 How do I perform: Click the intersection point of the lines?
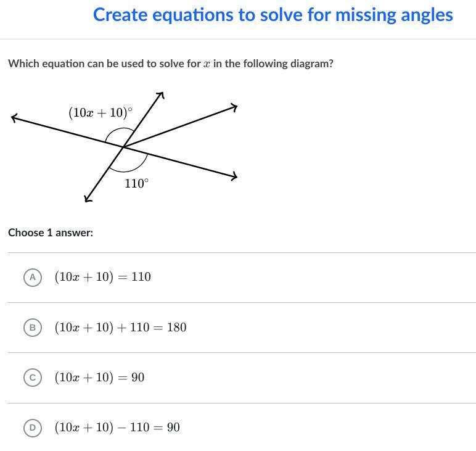pos(124,147)
